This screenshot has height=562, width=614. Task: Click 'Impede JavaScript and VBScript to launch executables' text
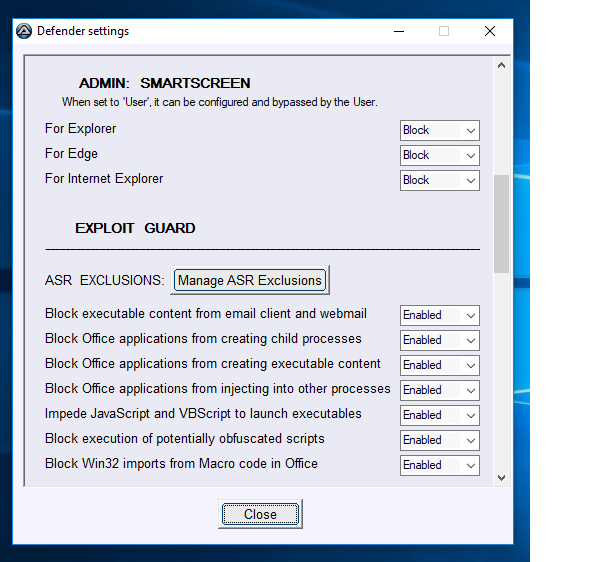tap(203, 414)
